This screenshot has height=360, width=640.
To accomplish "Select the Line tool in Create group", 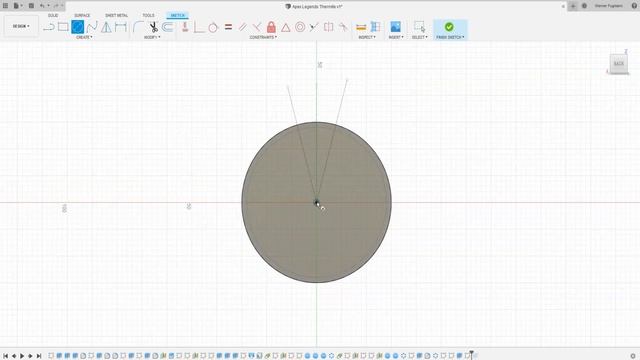I will 49,27.
